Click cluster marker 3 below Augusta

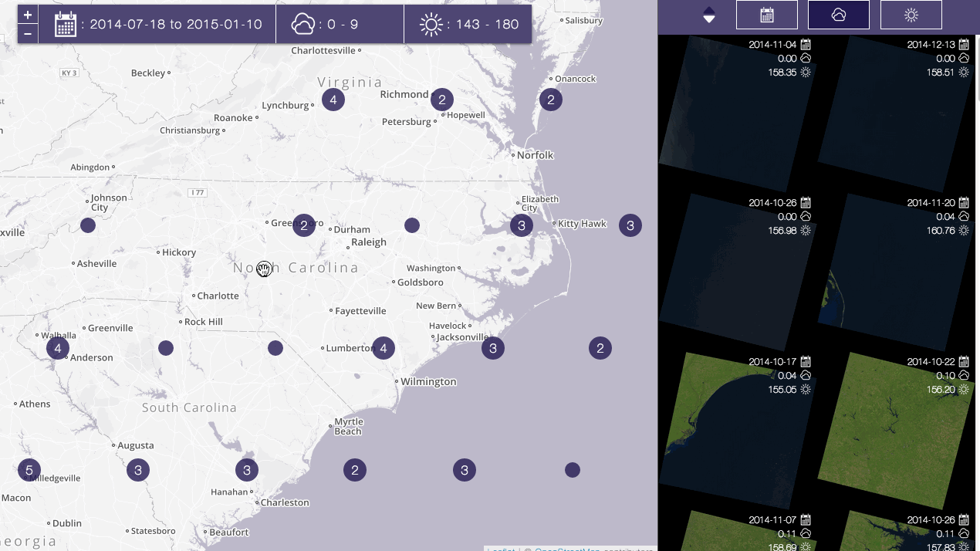tap(137, 470)
